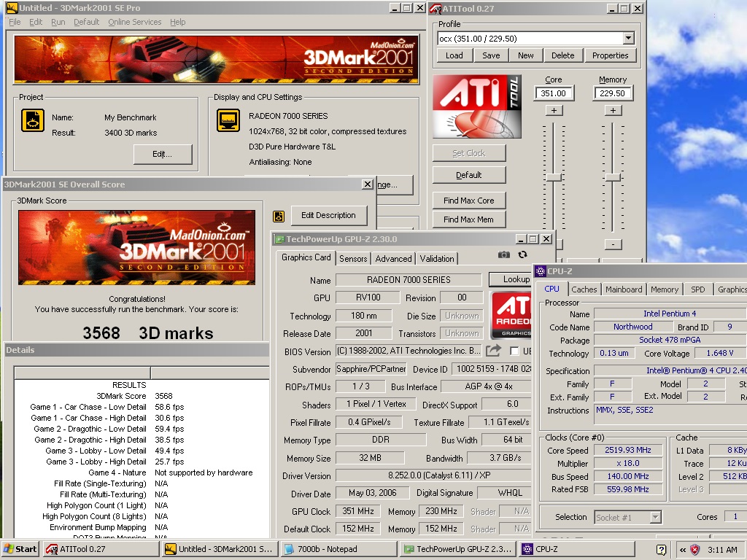747x560 pixels.
Task: Click the project document icon in 3DMark
Action: pyautogui.click(x=33, y=120)
